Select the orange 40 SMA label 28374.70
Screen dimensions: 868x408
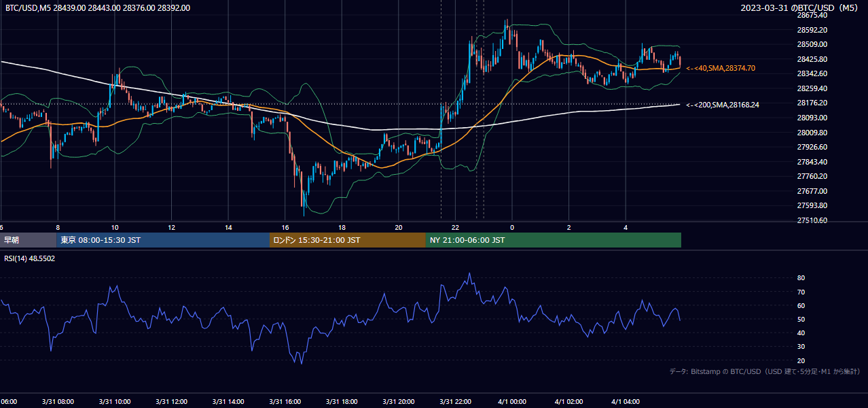(721, 68)
